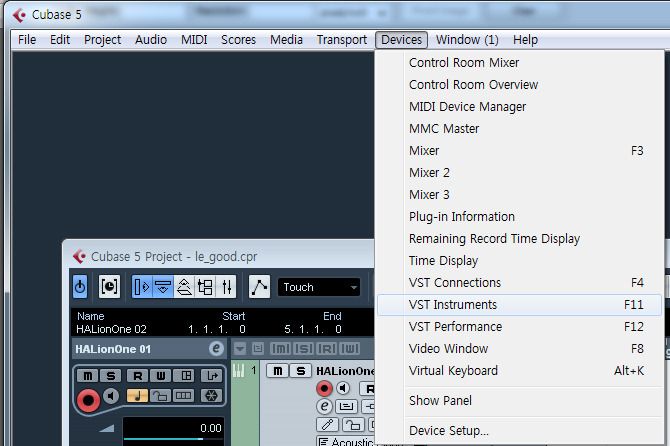The height and width of the screenshot is (446, 670).
Task: Open Pool with the toolbar icon
Action: coord(206,287)
